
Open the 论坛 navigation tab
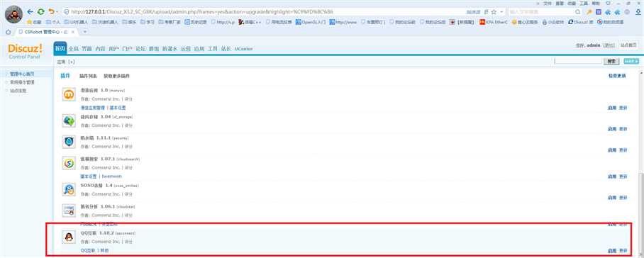click(140, 48)
